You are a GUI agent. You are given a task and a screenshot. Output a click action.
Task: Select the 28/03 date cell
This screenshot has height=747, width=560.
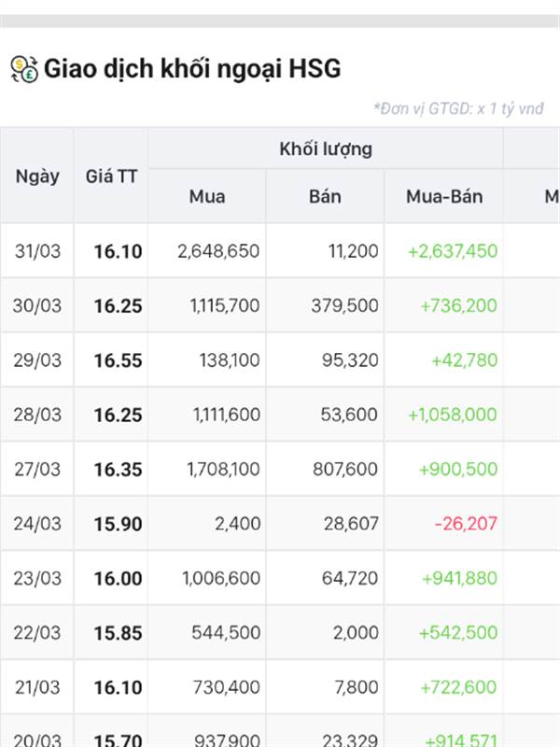[x=37, y=415]
